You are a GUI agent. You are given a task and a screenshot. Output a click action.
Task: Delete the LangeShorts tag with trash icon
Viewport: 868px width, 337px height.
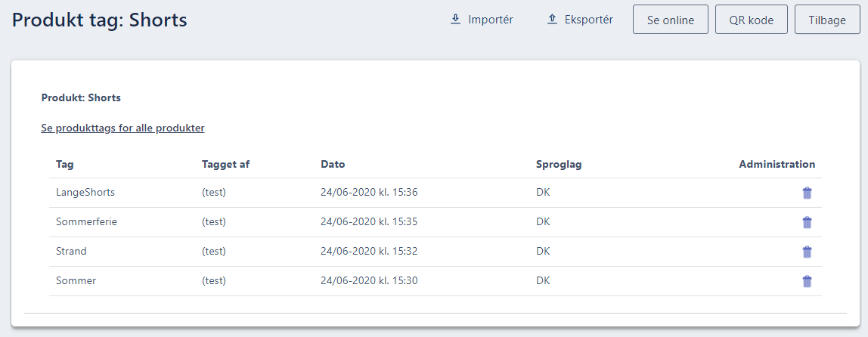click(807, 193)
